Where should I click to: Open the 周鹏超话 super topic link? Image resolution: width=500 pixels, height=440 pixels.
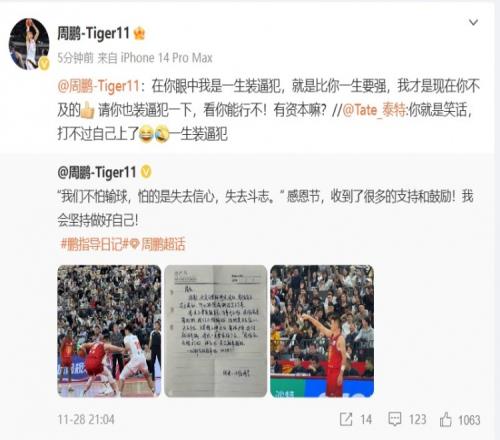(x=158, y=244)
